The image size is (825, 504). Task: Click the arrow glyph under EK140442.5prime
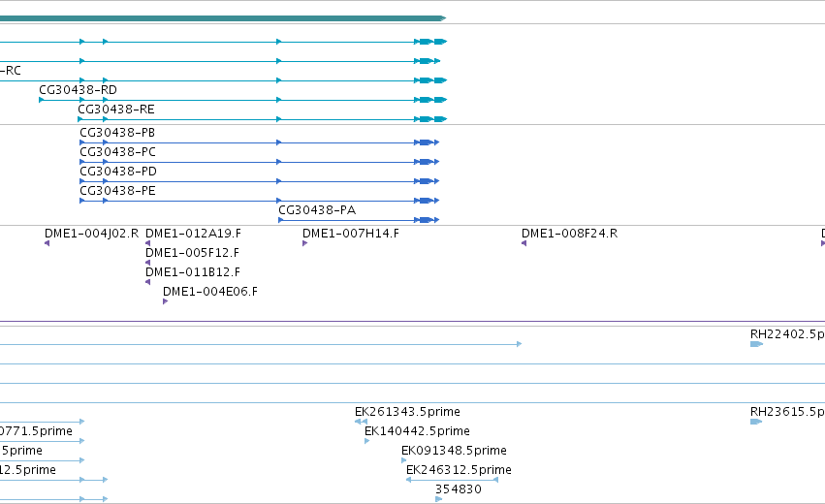(366, 441)
